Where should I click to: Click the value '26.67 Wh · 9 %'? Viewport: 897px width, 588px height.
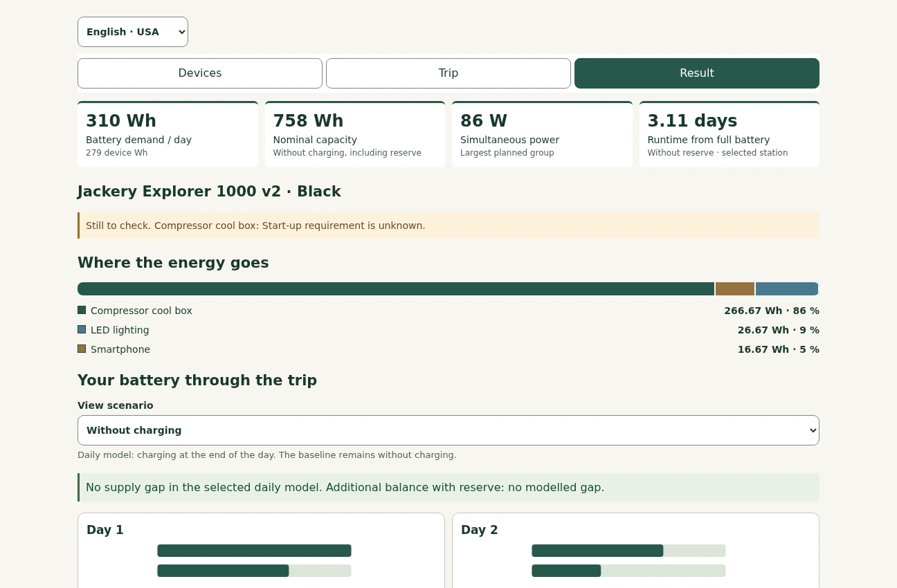(x=779, y=330)
